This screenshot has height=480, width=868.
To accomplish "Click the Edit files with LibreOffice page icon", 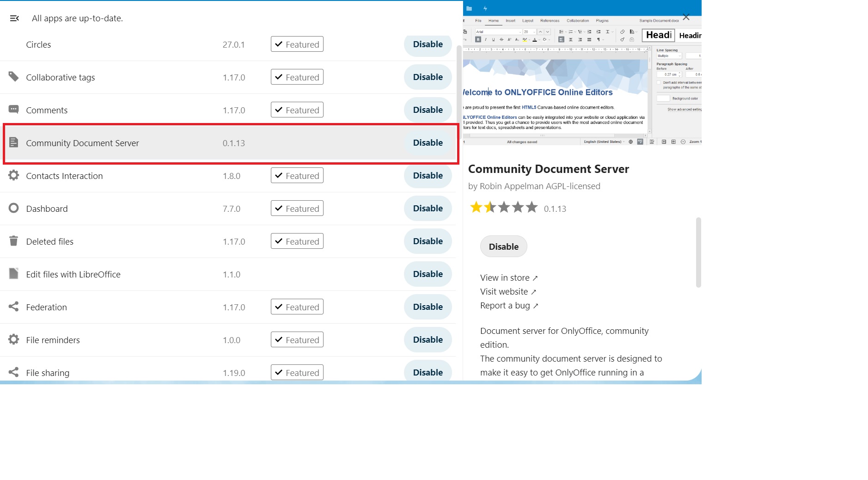I will 14,274.
